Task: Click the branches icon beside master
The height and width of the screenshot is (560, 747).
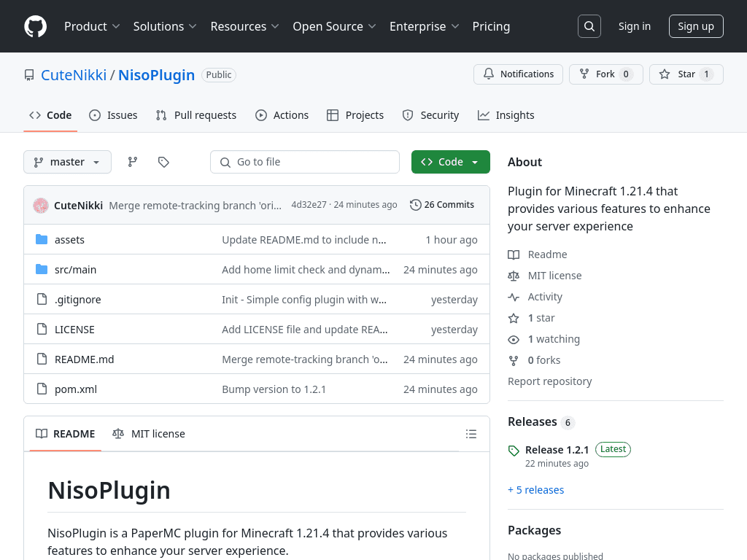Action: 133,162
